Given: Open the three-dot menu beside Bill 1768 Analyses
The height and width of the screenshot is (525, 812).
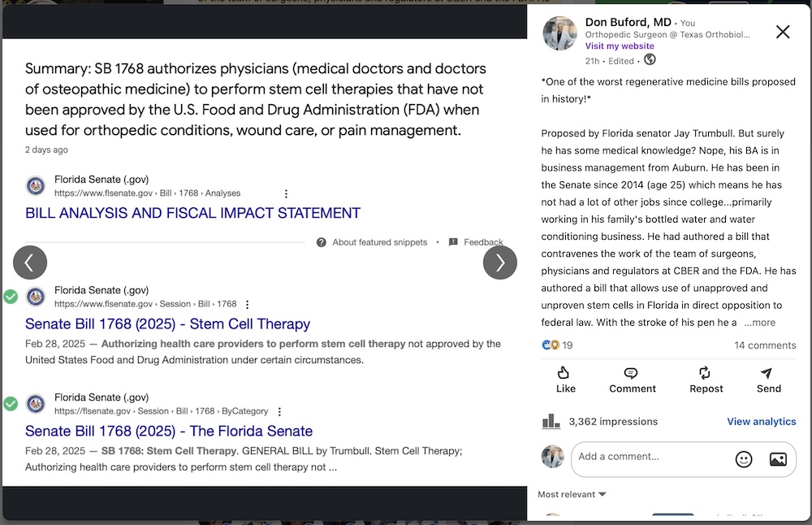Looking at the screenshot, I should click(x=286, y=193).
